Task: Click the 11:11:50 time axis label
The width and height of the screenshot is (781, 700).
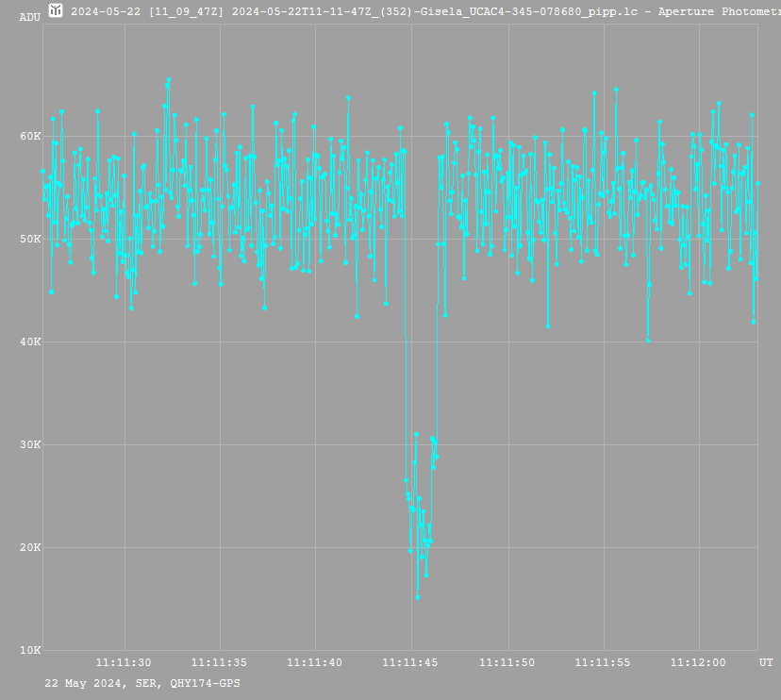Action: coord(507,662)
